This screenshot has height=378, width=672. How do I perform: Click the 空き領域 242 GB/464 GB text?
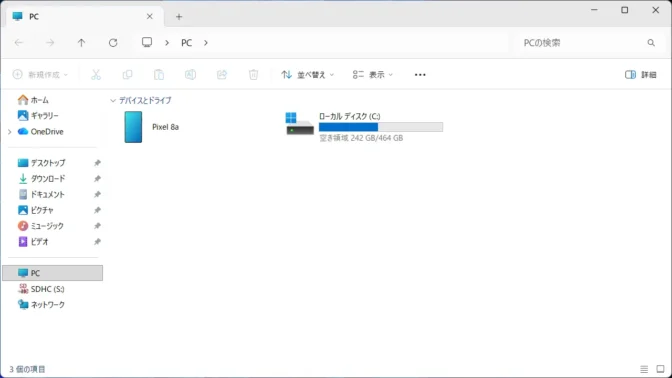click(x=361, y=138)
